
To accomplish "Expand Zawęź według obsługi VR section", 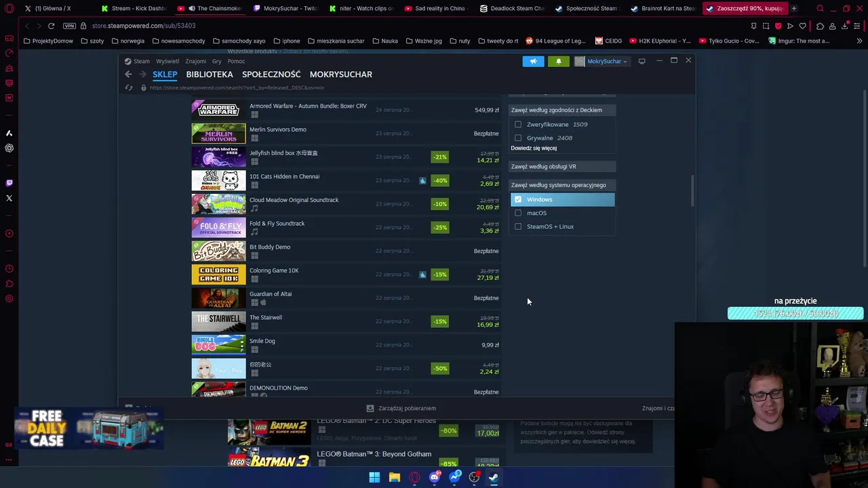I will pyautogui.click(x=562, y=166).
